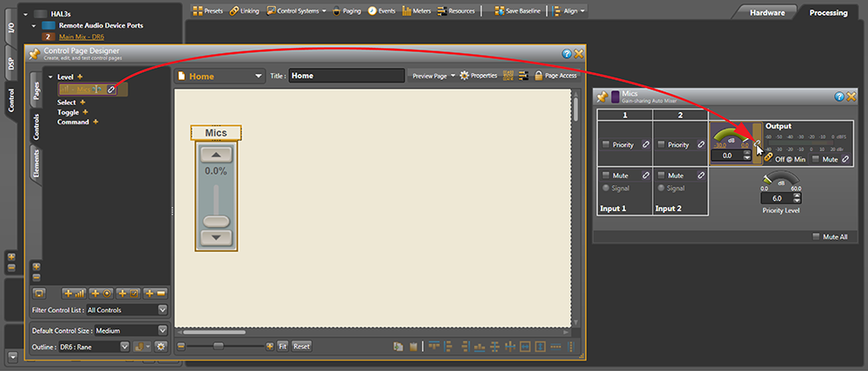Click the copy icon in bottom toolbar
Screen dimensions: 868x371
click(x=398, y=346)
